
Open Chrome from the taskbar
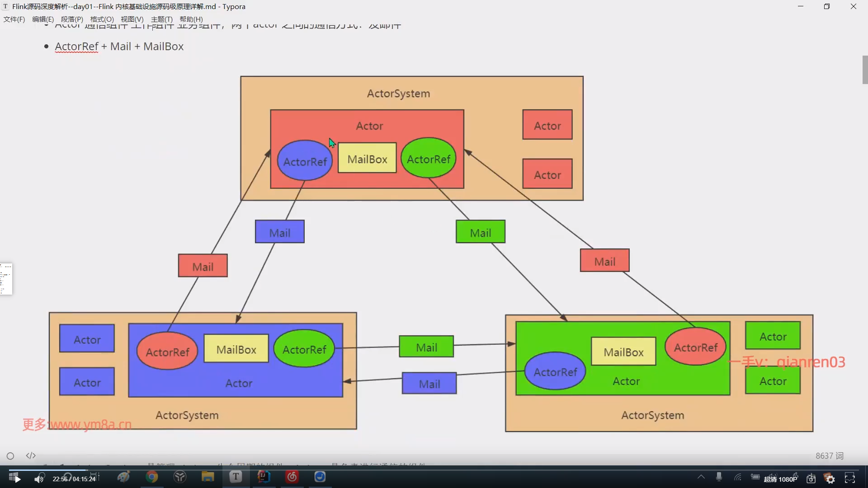click(x=152, y=477)
